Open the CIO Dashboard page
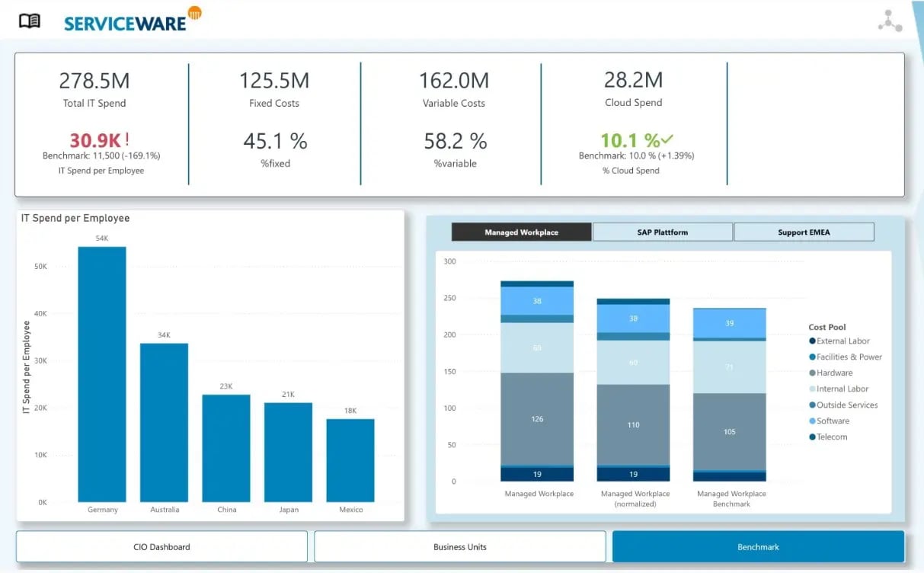Screen dimensions: 924x573 (x=161, y=546)
